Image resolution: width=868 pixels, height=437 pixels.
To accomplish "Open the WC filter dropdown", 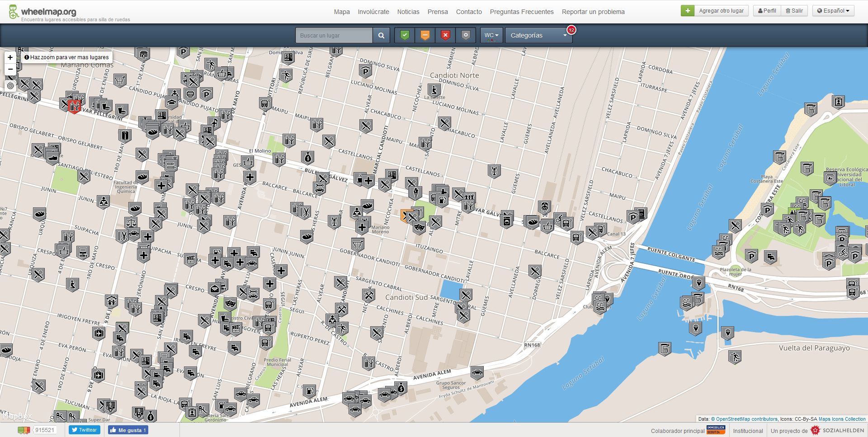I will pos(491,35).
